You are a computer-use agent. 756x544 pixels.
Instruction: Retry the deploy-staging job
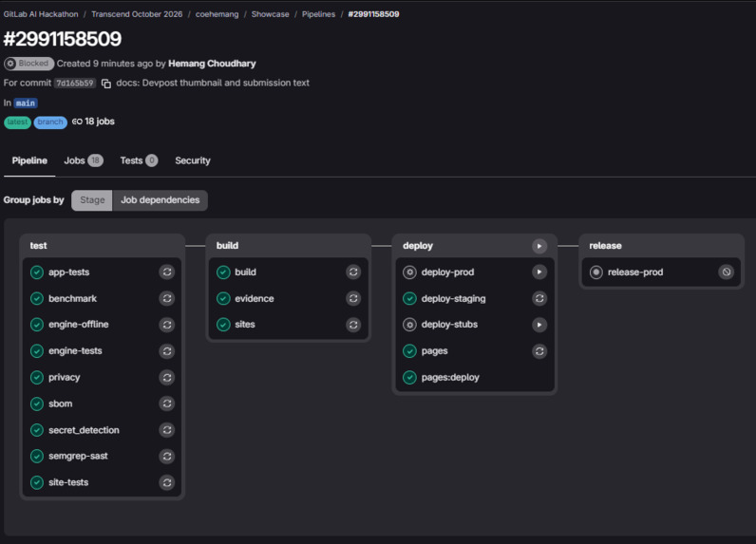539,299
